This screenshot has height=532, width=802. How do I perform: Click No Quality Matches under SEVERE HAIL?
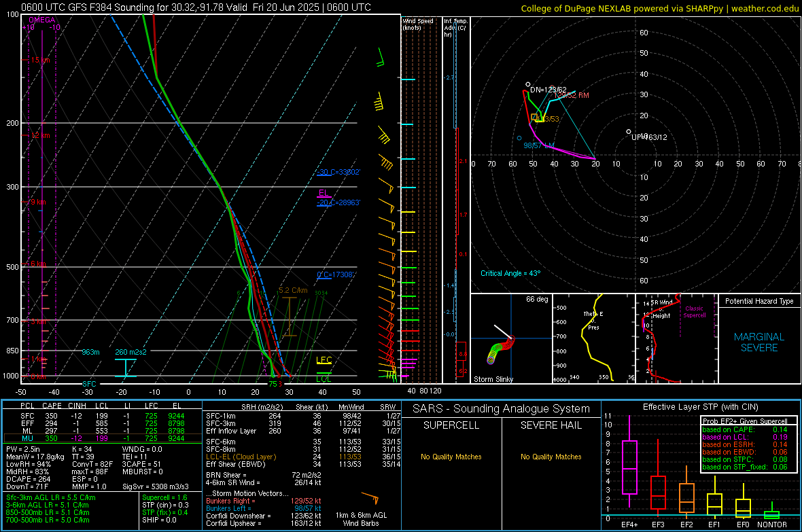(x=551, y=457)
